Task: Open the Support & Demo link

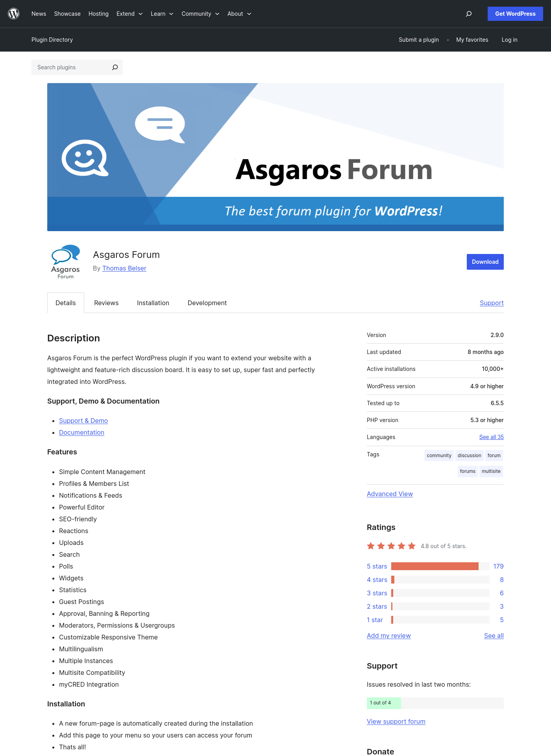Action: 83,421
